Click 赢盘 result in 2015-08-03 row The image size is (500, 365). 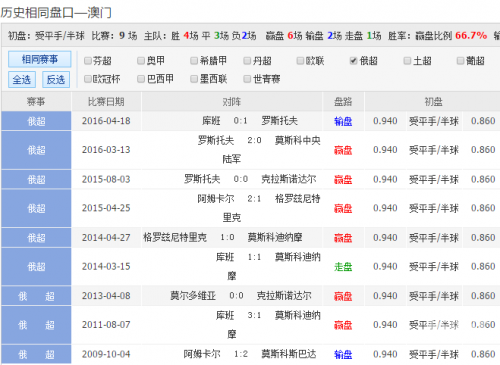(x=343, y=180)
